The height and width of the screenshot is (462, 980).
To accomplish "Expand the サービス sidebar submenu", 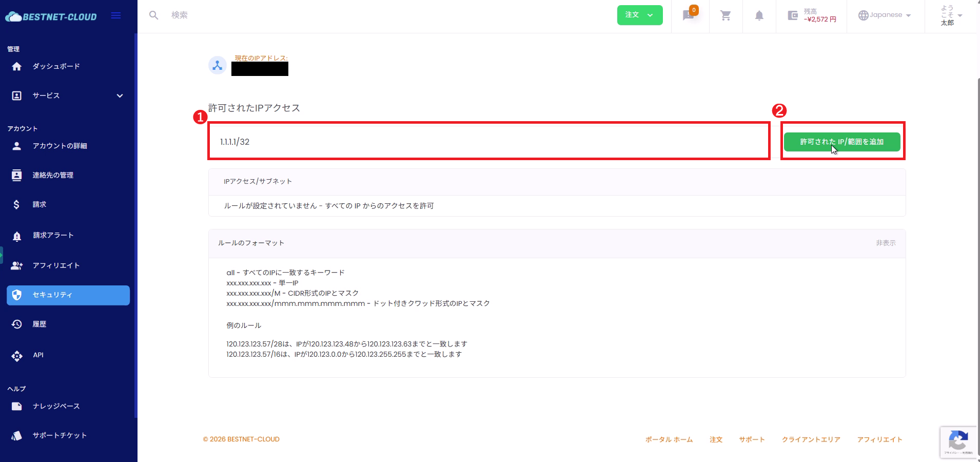I will (120, 96).
